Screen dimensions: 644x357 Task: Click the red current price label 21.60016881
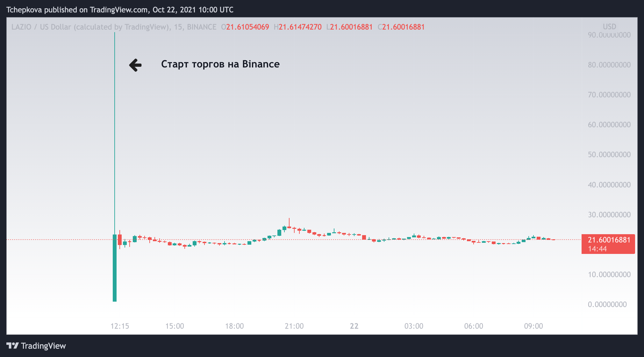609,240
